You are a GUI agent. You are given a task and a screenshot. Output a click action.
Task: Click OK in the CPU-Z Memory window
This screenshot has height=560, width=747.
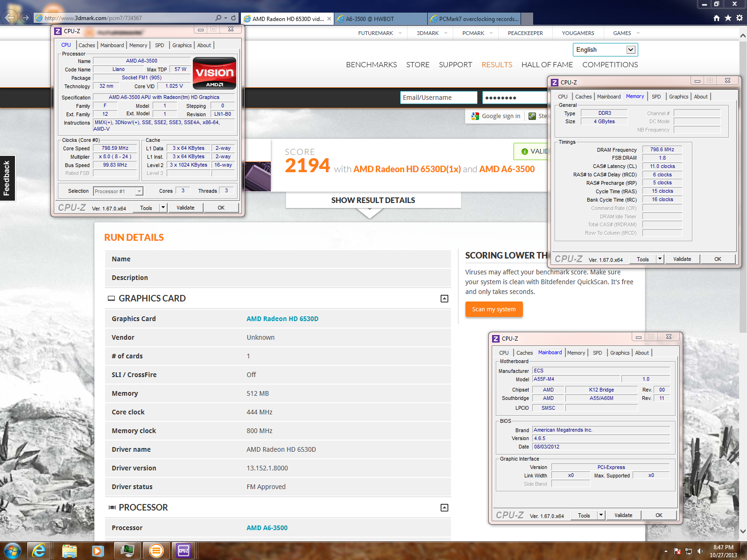(x=718, y=259)
